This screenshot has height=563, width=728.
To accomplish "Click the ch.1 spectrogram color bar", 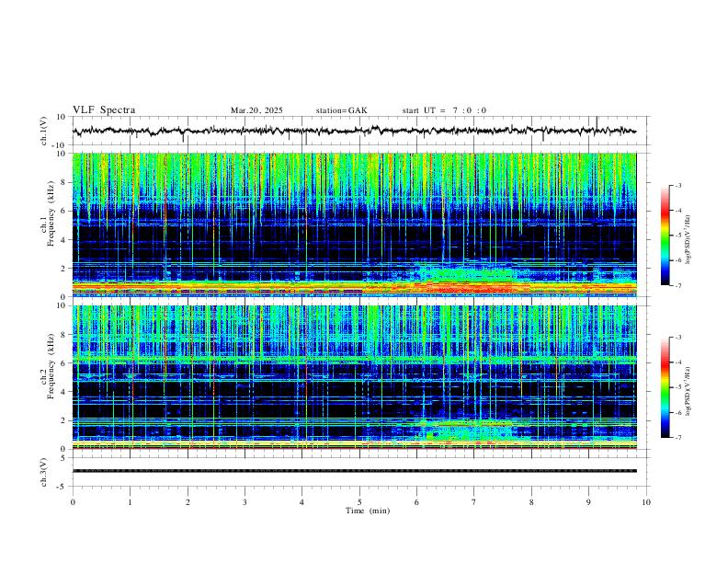I will point(665,236).
